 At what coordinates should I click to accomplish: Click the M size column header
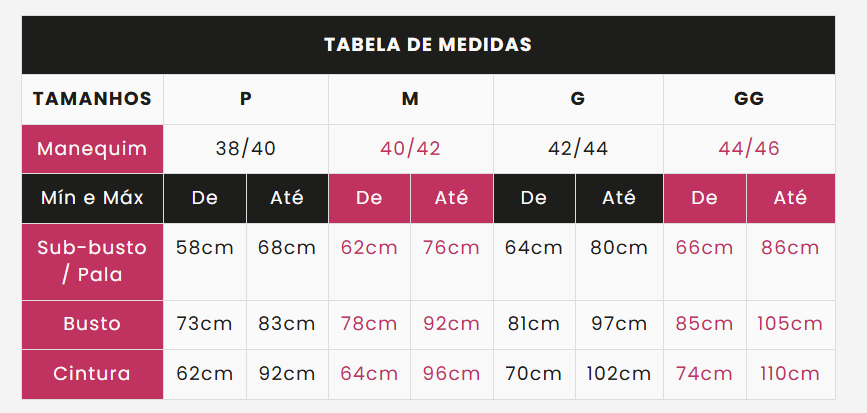point(411,99)
